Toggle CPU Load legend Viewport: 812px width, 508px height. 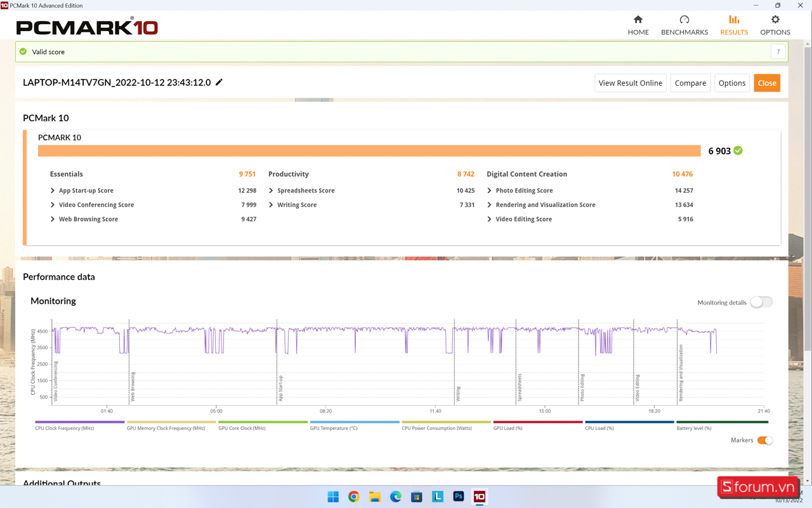pyautogui.click(x=629, y=425)
